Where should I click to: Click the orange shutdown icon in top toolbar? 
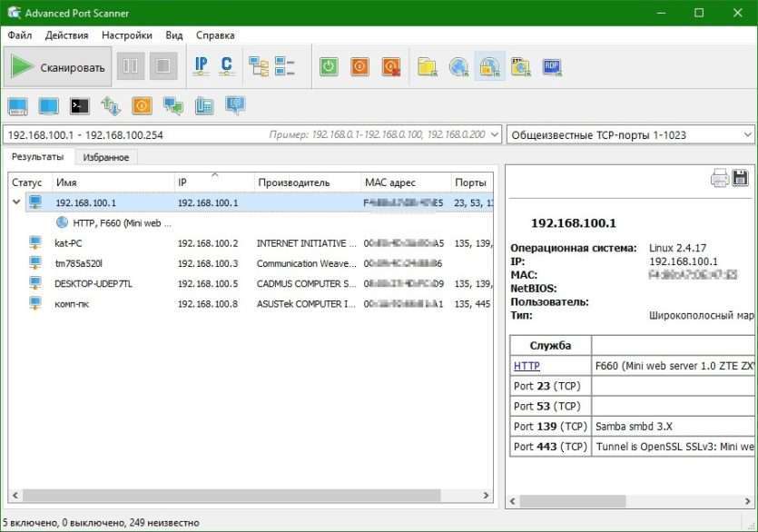(359, 67)
